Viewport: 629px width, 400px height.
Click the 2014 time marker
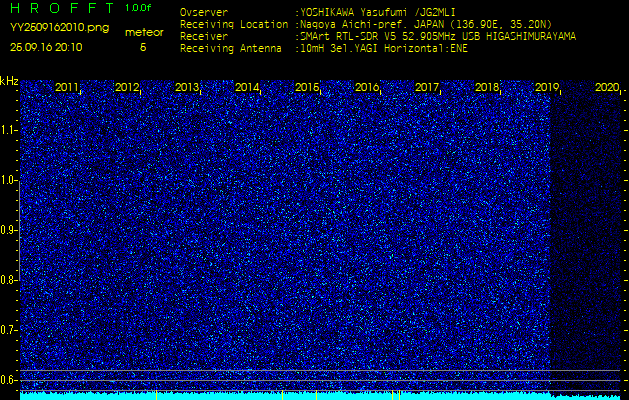point(247,87)
